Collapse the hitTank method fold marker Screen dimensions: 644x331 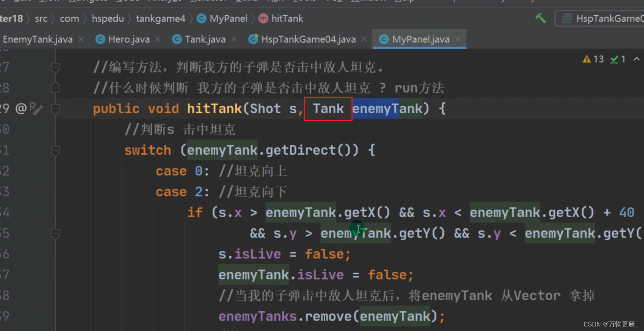tap(55, 109)
